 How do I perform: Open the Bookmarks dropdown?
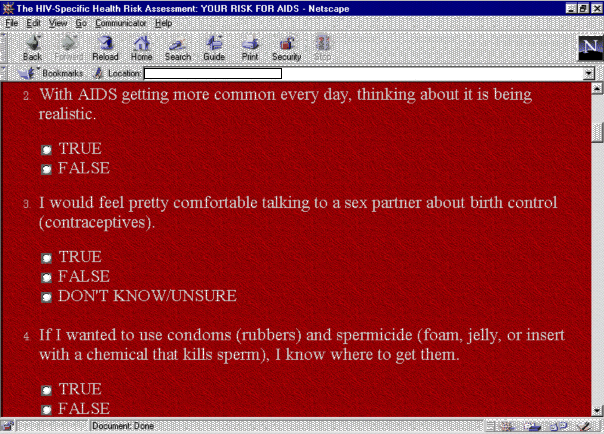tap(53, 73)
